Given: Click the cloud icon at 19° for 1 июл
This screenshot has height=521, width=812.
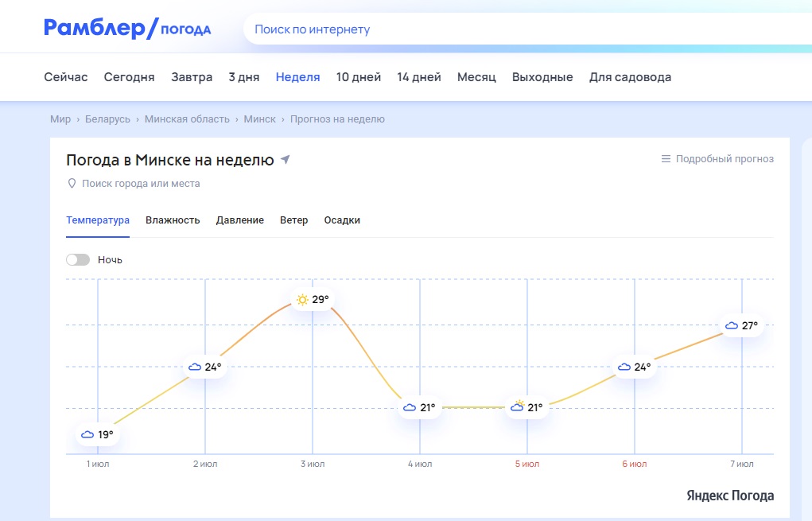Looking at the screenshot, I should (87, 434).
